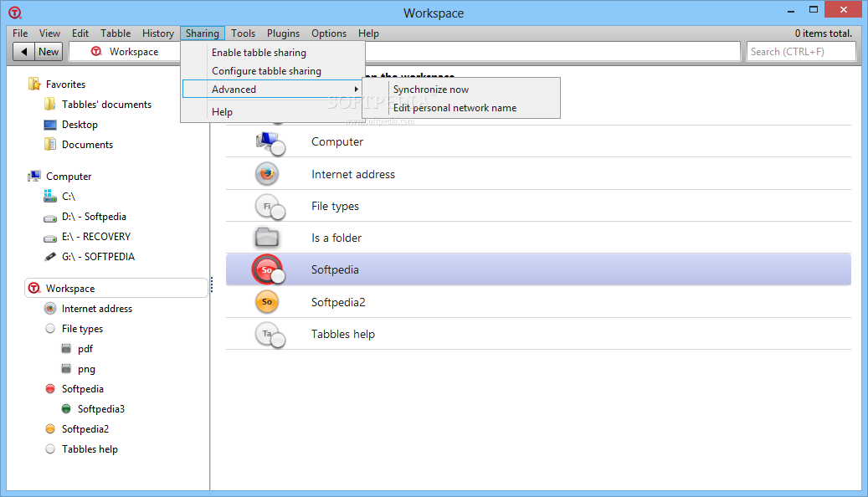Screen dimensions: 868x497
Task: Click the D:\ - Softpedia drive icon
Action: [x=50, y=218]
